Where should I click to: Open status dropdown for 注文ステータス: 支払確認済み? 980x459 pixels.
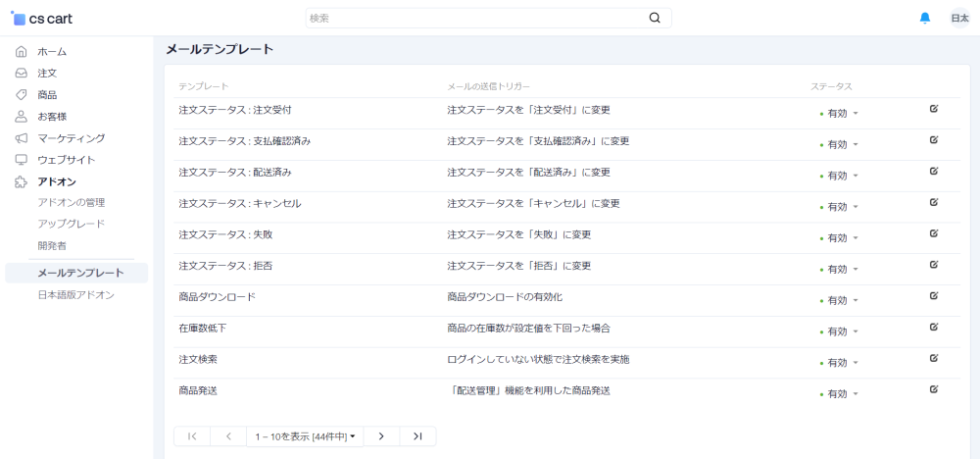click(842, 144)
